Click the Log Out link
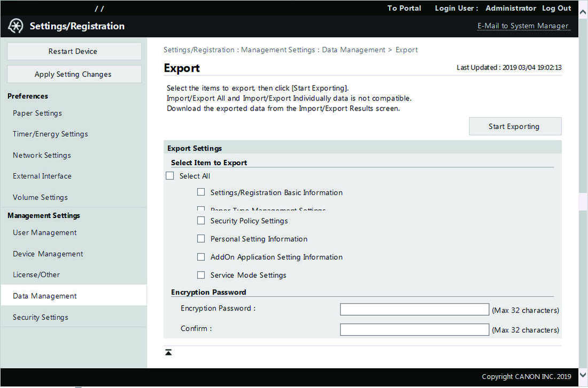Image resolution: width=588 pixels, height=388 pixels. (556, 8)
